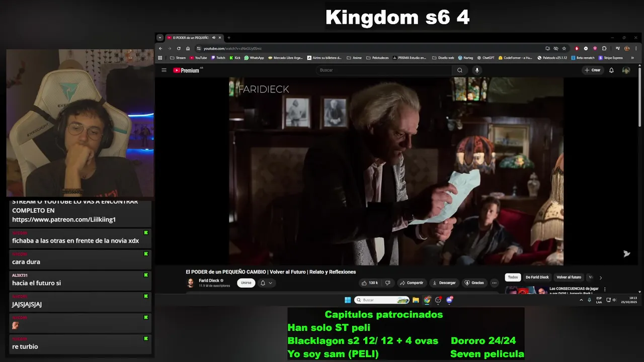This screenshot has width=644, height=362.
Task: Open the Airtm billetera bookmark
Action: (324, 58)
